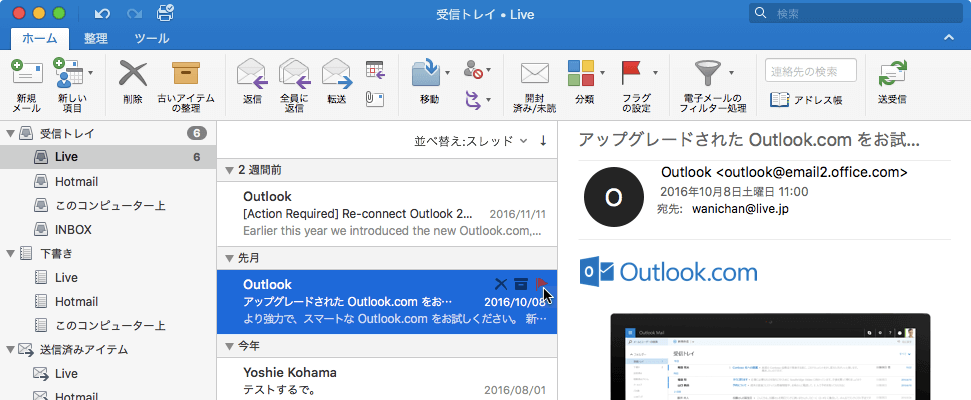Reverse sort order with the down arrow

543,141
